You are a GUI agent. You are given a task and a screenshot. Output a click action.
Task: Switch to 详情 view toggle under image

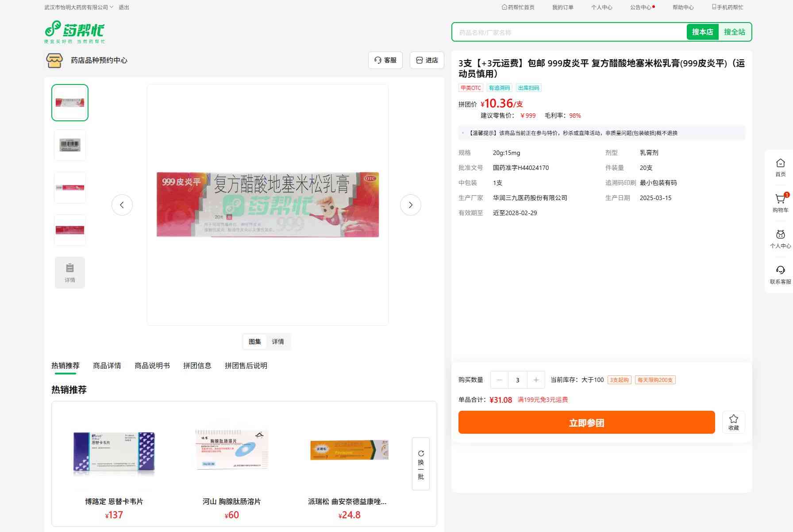click(x=278, y=342)
